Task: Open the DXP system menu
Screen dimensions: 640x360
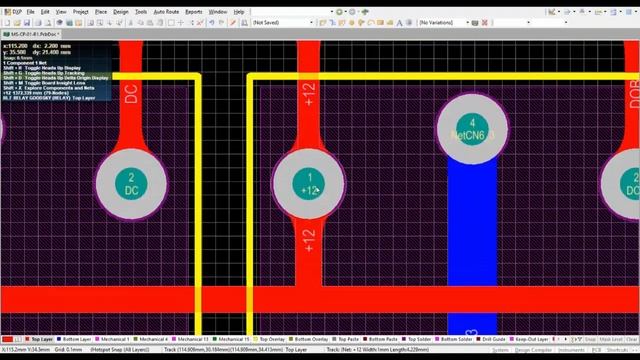Action: point(13,12)
